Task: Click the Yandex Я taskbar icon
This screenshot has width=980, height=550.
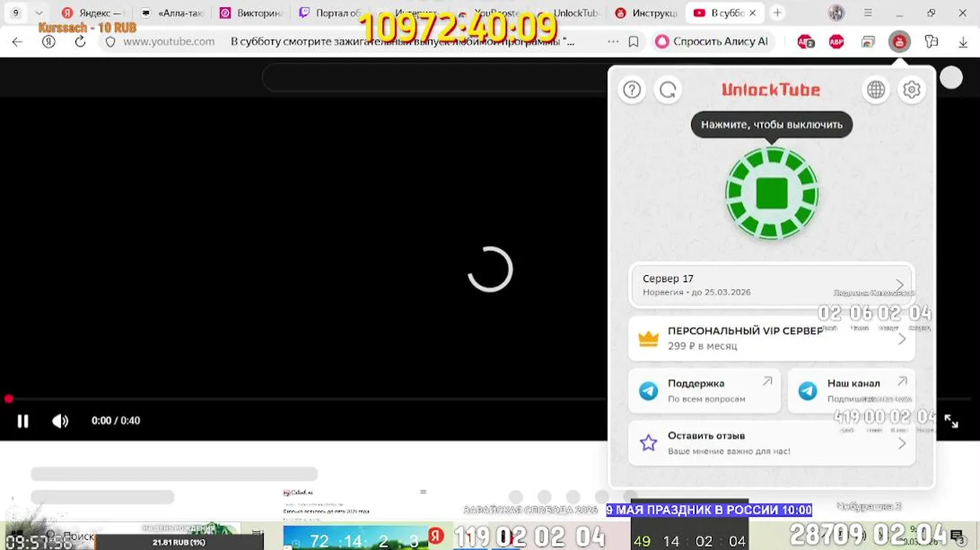Action: pos(436,535)
